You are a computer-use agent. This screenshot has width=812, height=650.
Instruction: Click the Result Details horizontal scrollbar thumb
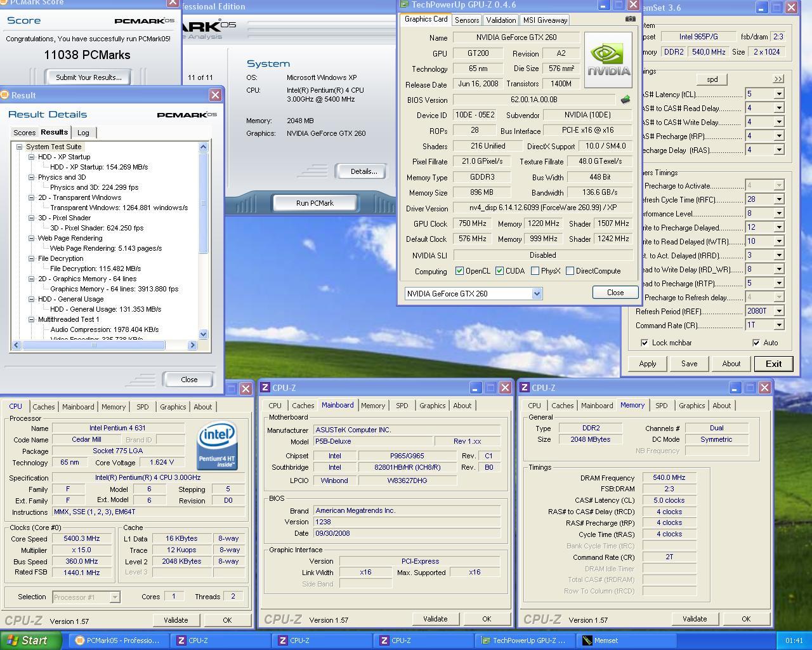click(95, 345)
